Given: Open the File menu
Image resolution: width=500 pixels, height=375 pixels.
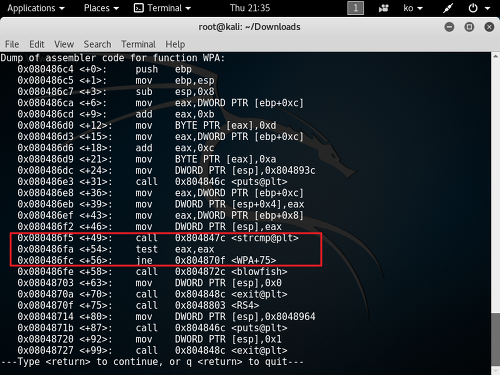Looking at the screenshot, I should click(x=12, y=44).
